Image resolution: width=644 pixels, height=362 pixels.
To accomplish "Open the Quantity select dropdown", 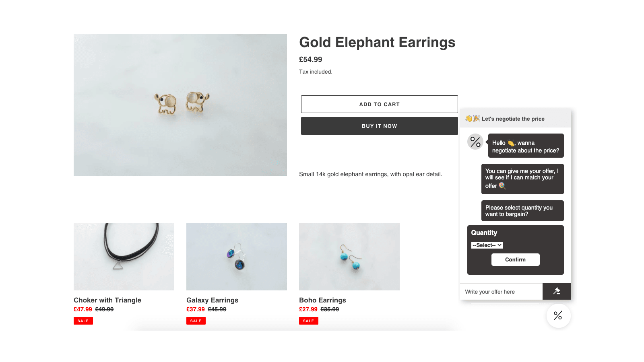I will tap(487, 245).
